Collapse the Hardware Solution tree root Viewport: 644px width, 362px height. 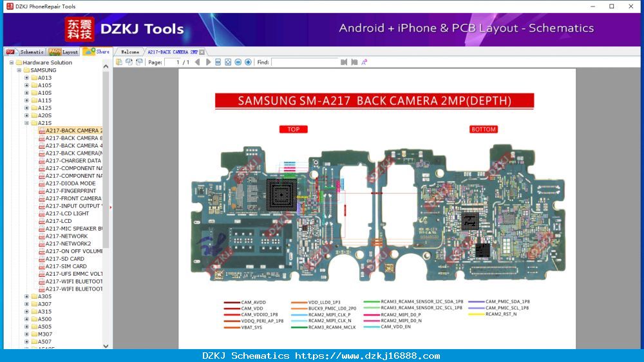(x=12, y=62)
